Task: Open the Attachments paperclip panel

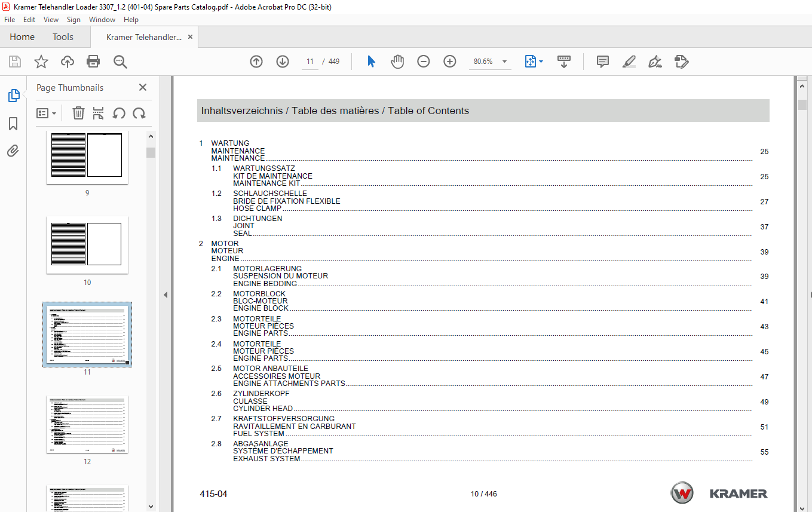Action: pos(13,151)
